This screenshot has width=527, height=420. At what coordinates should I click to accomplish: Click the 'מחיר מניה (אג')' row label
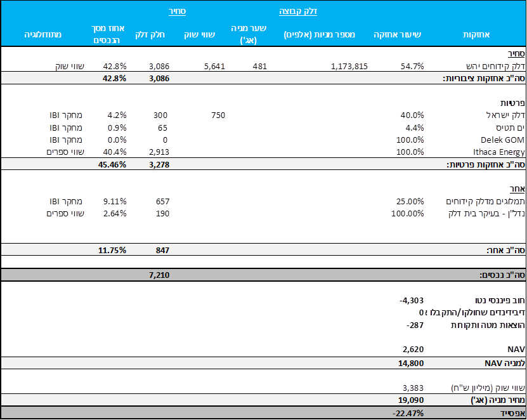[x=498, y=400]
